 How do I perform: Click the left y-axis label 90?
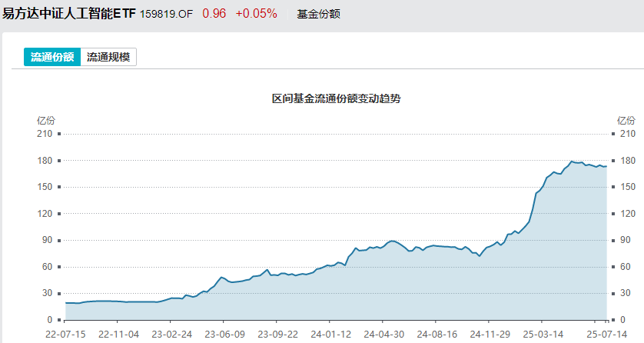coord(47,240)
